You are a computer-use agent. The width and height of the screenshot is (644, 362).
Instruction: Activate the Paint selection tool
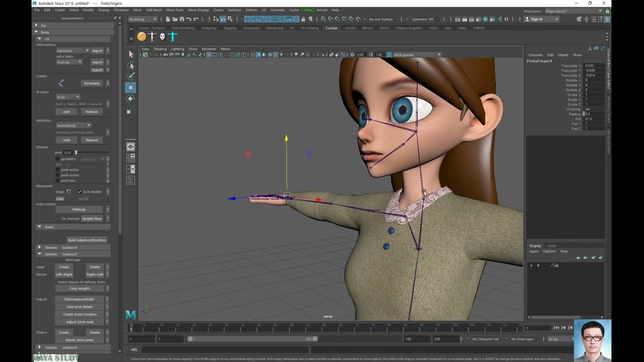[131, 76]
